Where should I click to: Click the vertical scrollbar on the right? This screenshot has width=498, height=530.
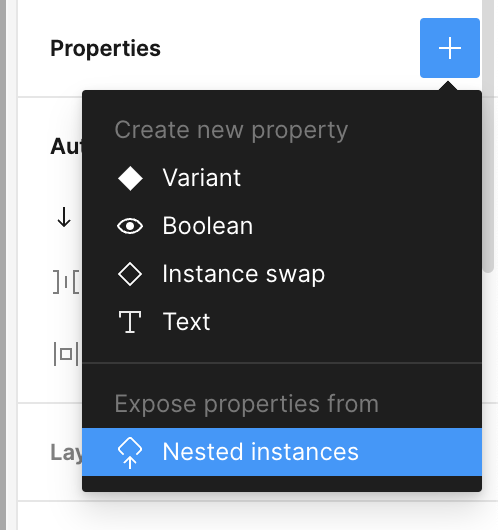click(488, 135)
